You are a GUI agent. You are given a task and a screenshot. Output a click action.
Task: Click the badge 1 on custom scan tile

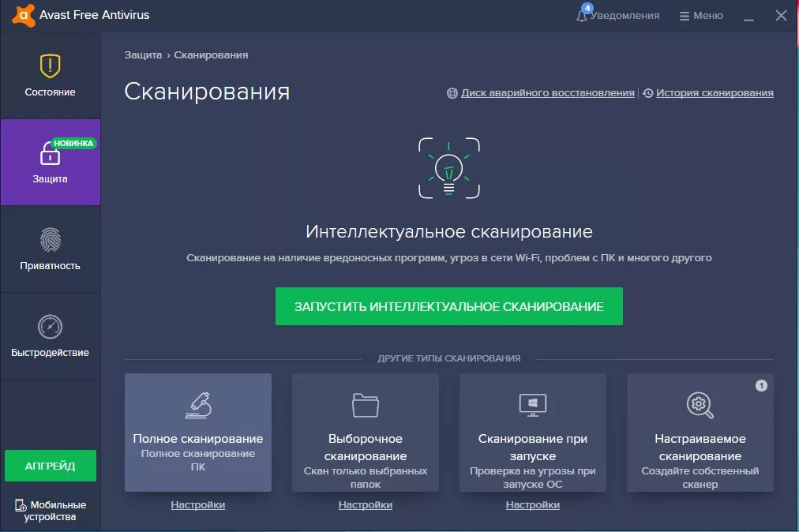coord(761,386)
